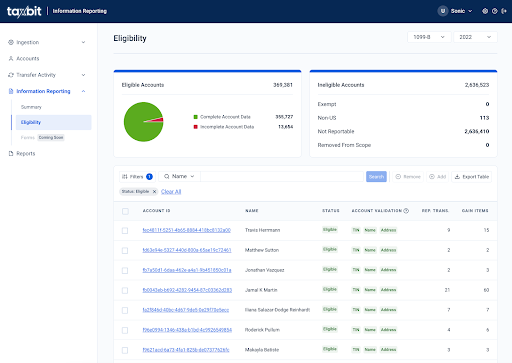Remove the Status: Eligible filter chip
The image size is (512, 363).
click(x=154, y=191)
